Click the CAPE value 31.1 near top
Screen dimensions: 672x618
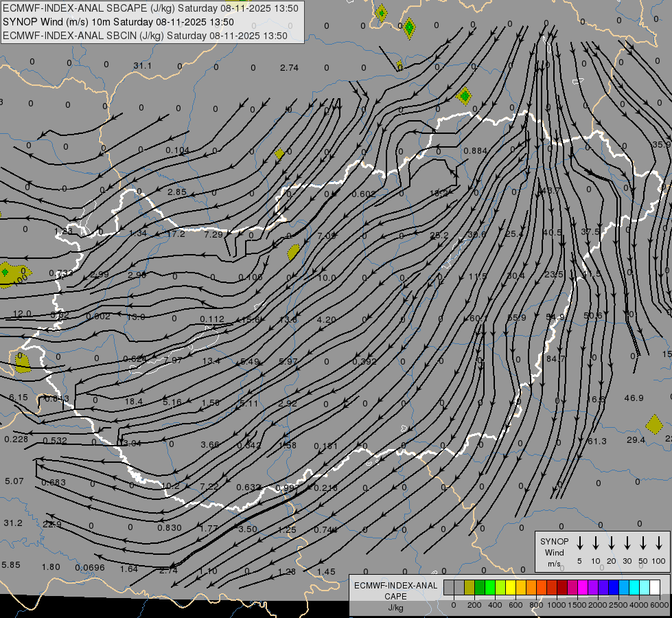[x=142, y=66]
